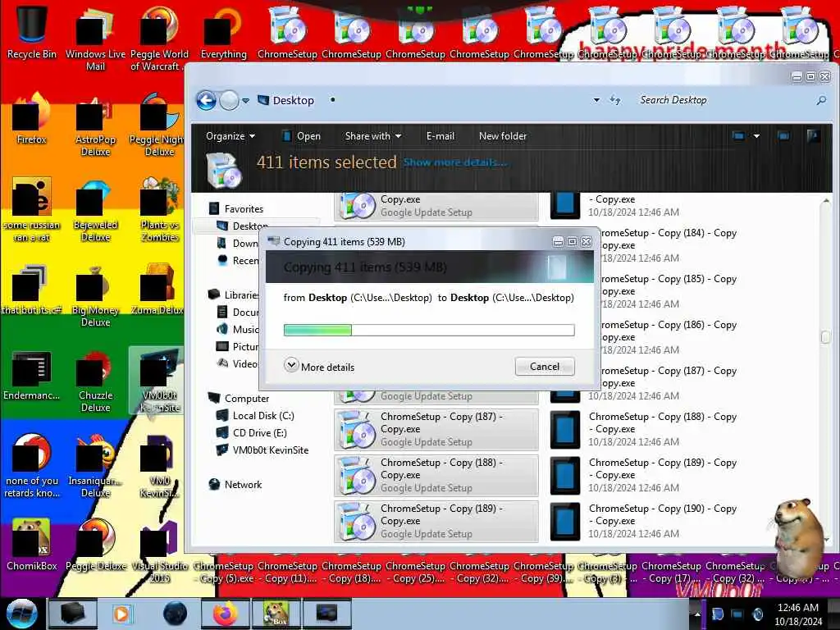
Task: Click the Explorer back arrow button
Action: point(206,100)
